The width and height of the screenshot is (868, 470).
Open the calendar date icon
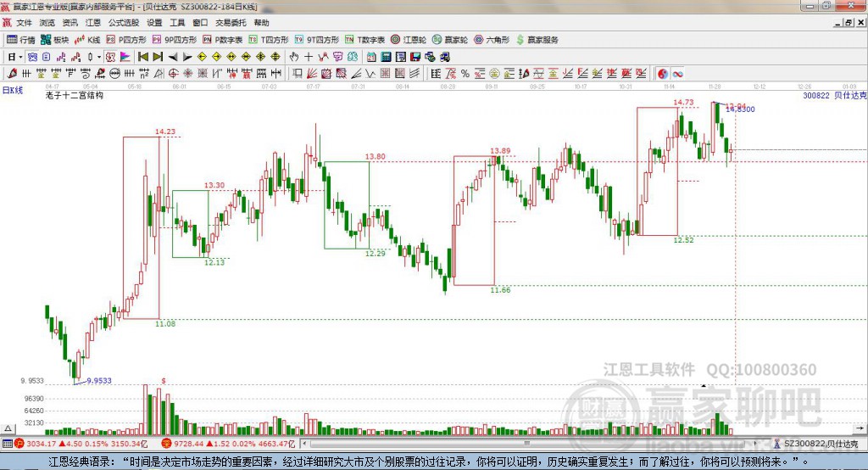click(371, 57)
